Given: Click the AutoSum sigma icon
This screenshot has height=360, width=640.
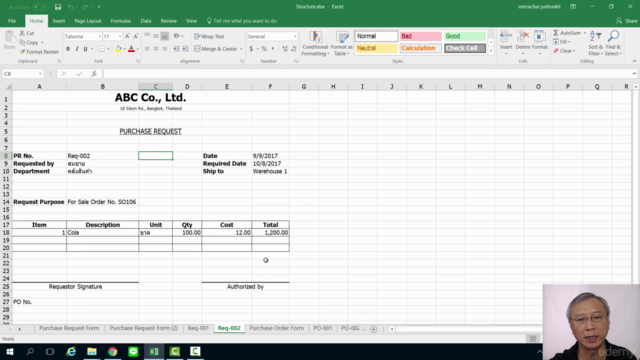Looking at the screenshot, I should tap(556, 33).
